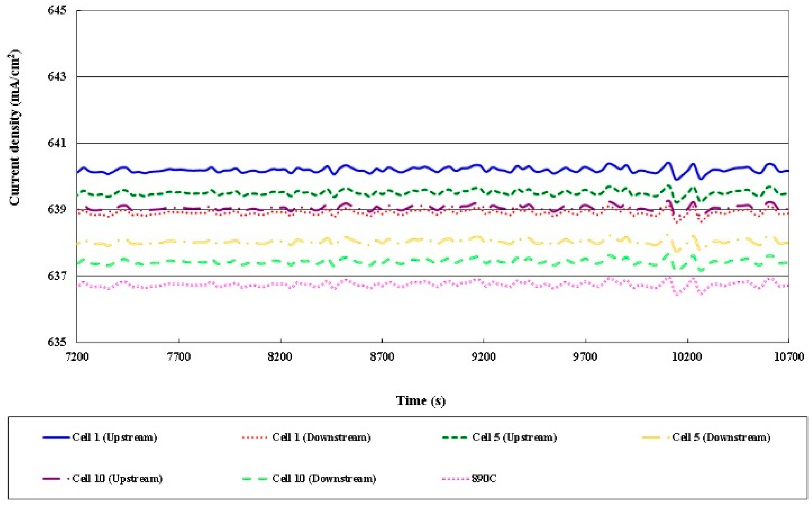This screenshot has height=506, width=812.
Task: Select the Cell 5 (Upstream) legend entry
Action: click(514, 437)
